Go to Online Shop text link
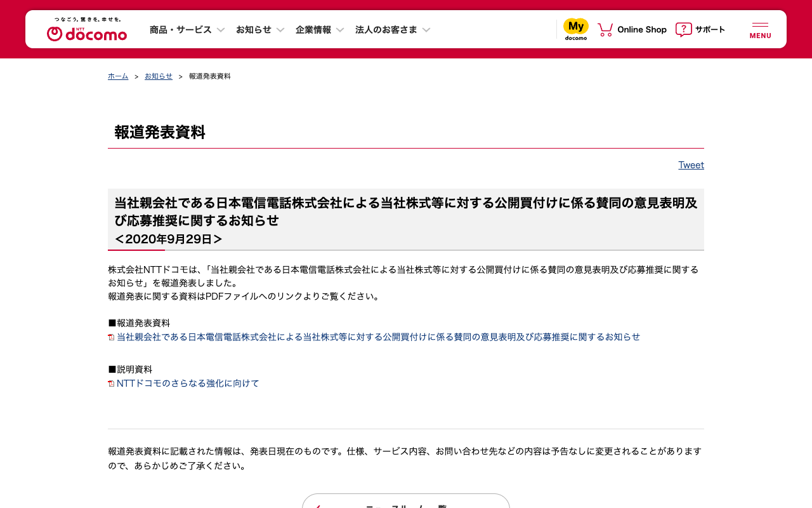 click(642, 29)
